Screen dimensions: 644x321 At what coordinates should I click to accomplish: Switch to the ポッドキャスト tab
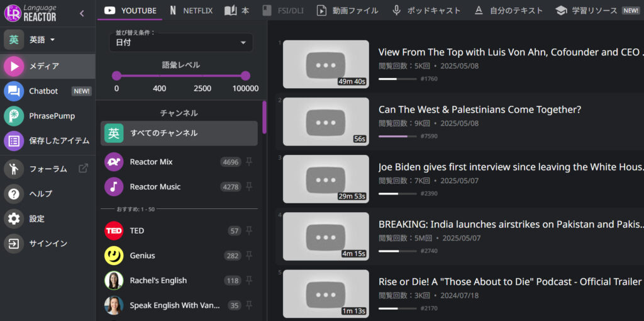click(426, 11)
